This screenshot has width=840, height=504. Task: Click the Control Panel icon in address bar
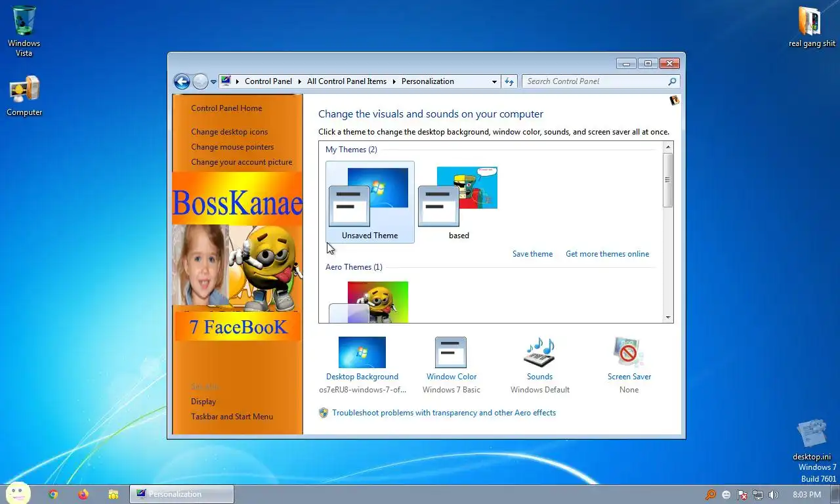tap(226, 81)
